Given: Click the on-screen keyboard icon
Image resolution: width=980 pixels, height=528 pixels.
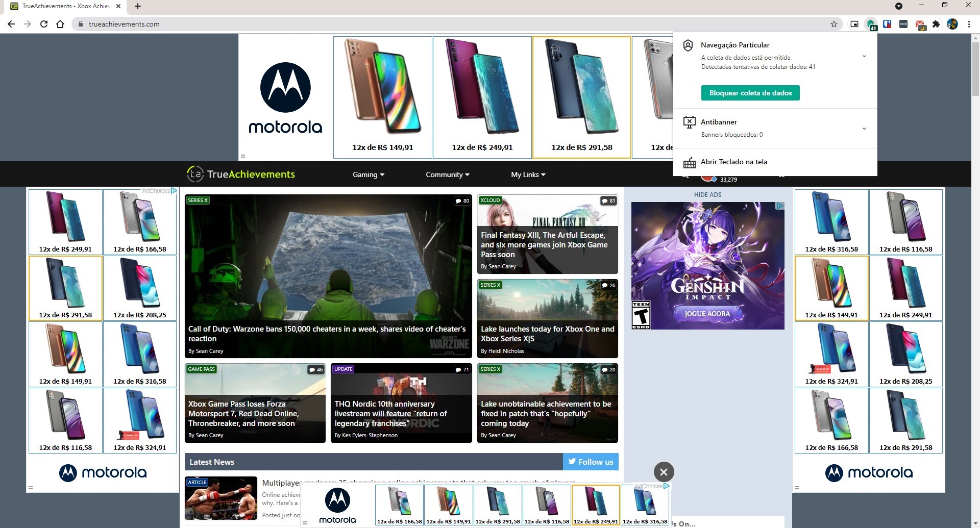Looking at the screenshot, I should [x=689, y=162].
